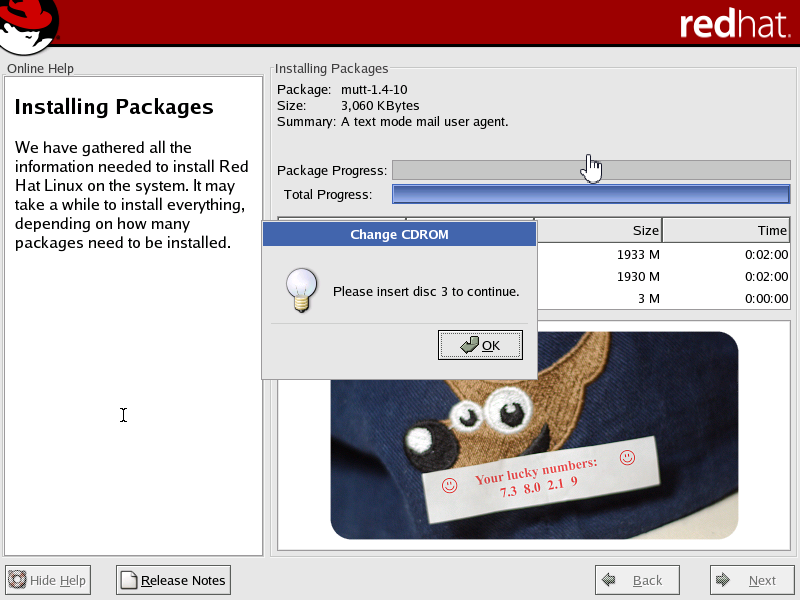Screen dimensions: 800x600
Task: Click the Installing Packages help heading
Action: (x=114, y=107)
